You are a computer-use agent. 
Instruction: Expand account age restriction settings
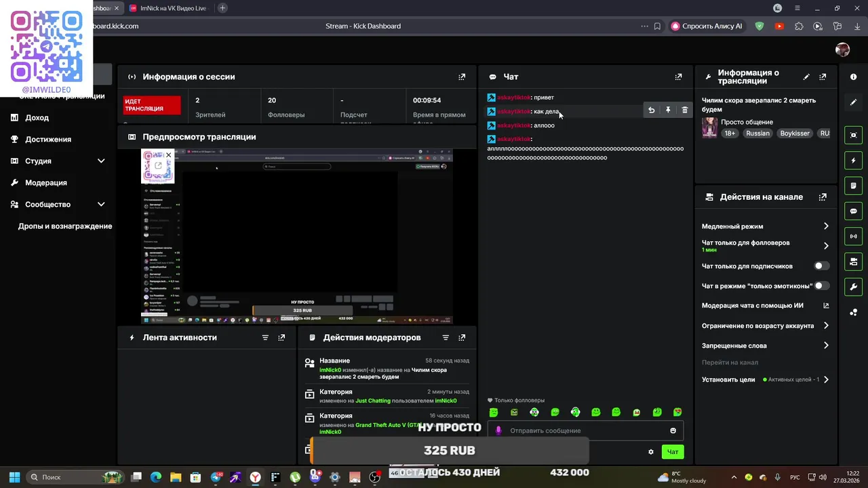(825, 326)
